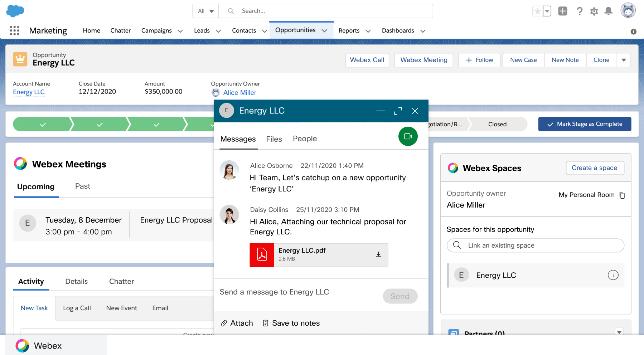Expand the Contacts menu chevron
The height and width of the screenshot is (355, 644).
(265, 31)
